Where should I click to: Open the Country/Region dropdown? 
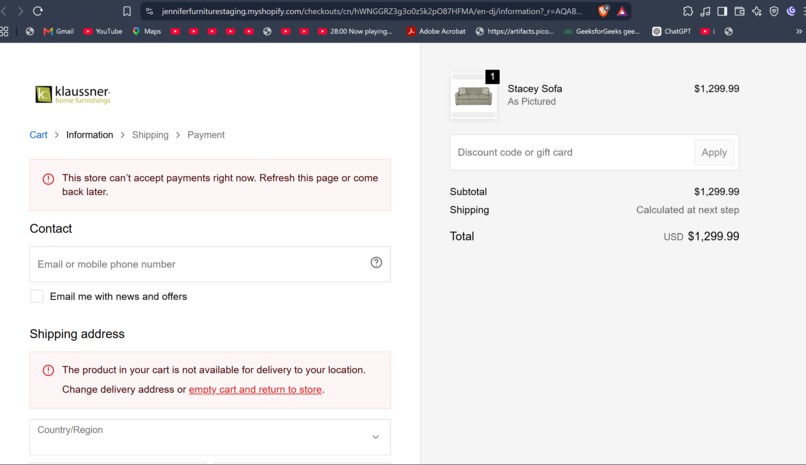click(x=210, y=437)
